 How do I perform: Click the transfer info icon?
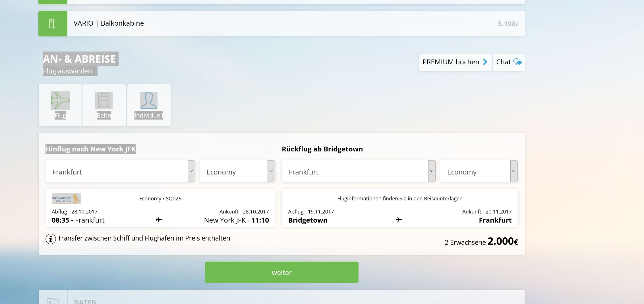point(51,239)
